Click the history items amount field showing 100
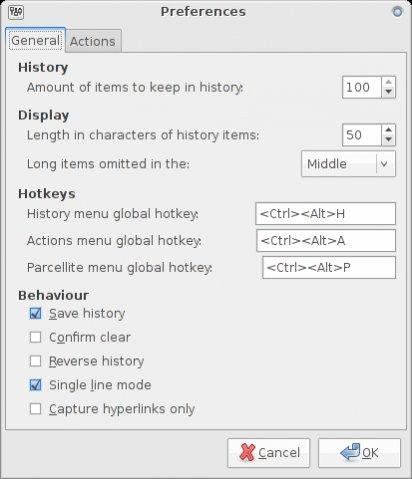412x479 pixels. (x=362, y=87)
